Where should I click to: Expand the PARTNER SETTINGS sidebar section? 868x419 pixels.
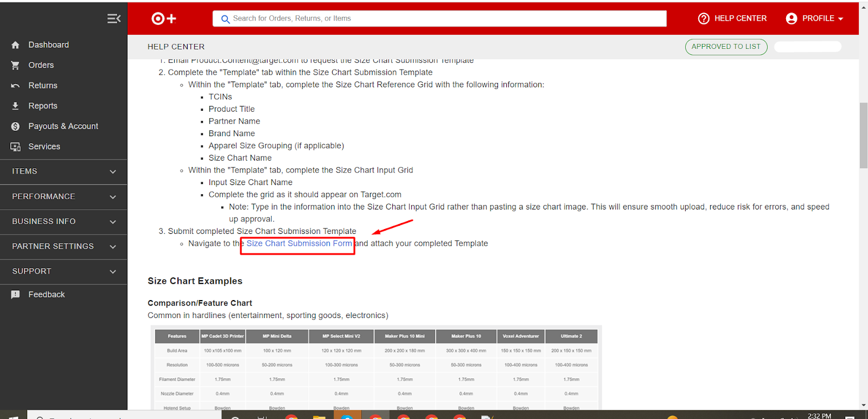[63, 246]
